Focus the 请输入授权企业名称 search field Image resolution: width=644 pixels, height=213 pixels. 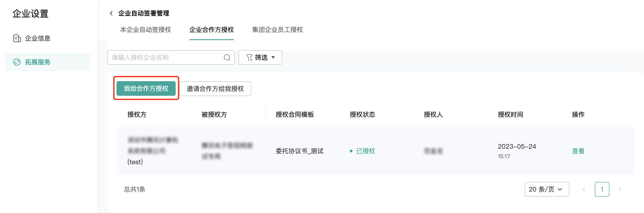click(171, 58)
